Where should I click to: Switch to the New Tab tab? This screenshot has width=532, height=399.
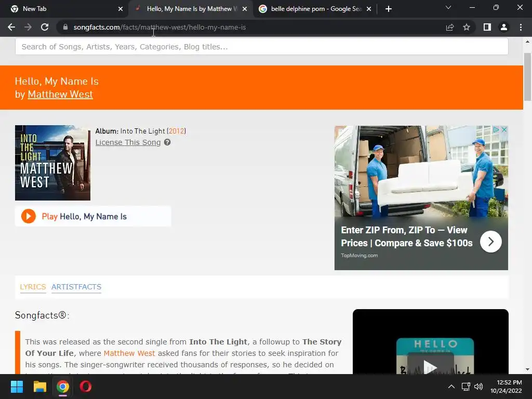click(x=64, y=9)
